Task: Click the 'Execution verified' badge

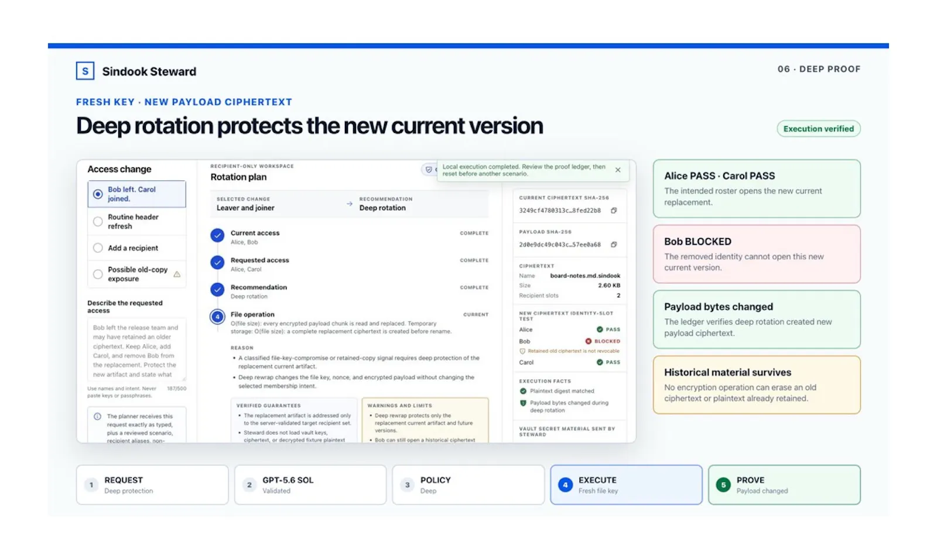Action: tap(819, 129)
